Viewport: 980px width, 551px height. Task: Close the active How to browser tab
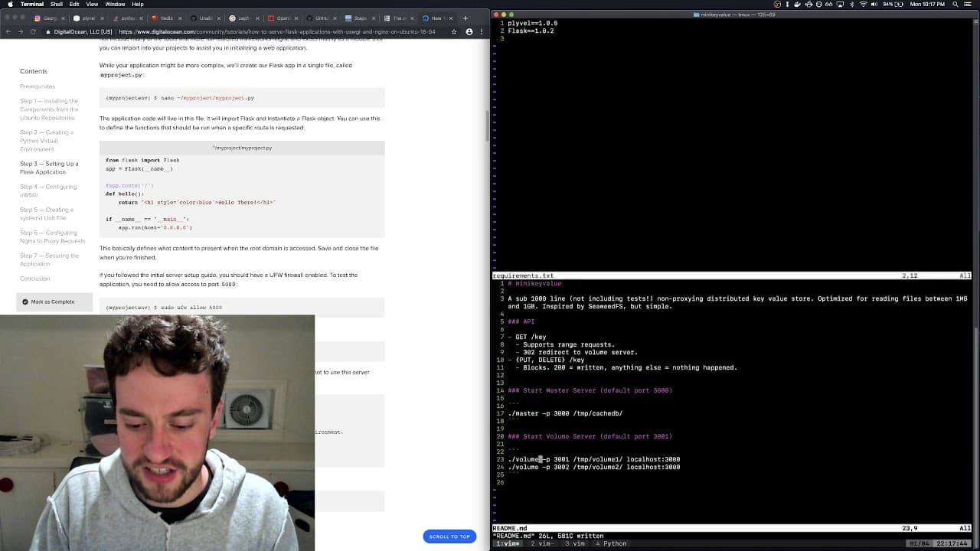coord(451,18)
